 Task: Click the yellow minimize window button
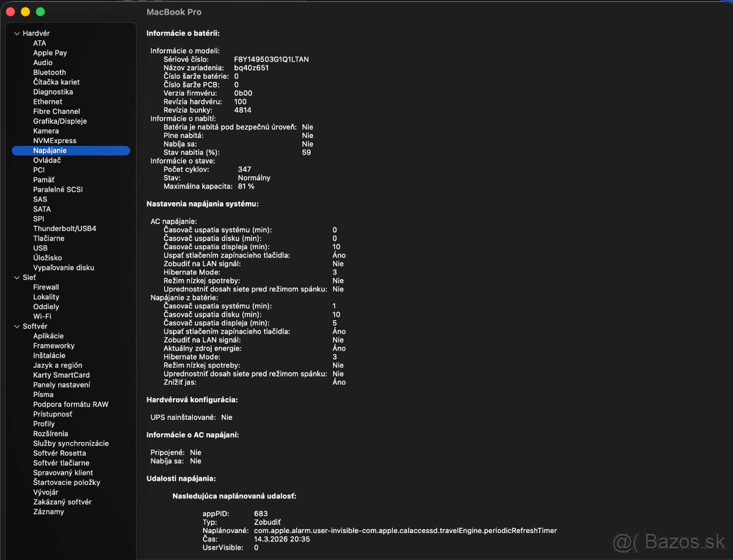tap(25, 12)
